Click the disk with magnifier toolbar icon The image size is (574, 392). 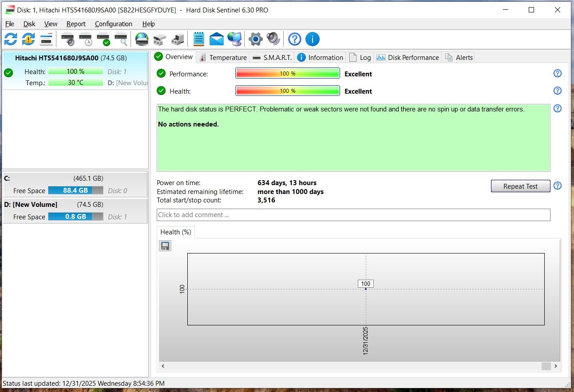(121, 39)
